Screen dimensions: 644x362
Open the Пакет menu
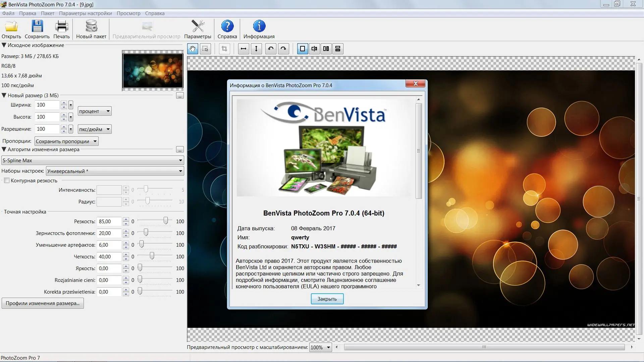[x=47, y=13]
